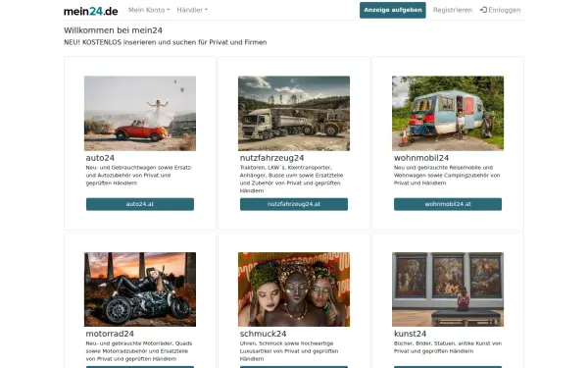
Task: Click the motorrad24 card heading
Action: 110,334
